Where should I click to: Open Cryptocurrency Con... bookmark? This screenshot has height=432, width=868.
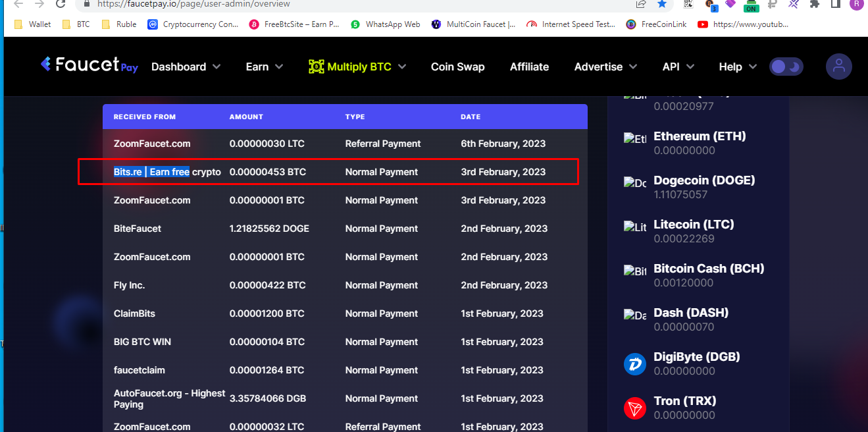(193, 24)
